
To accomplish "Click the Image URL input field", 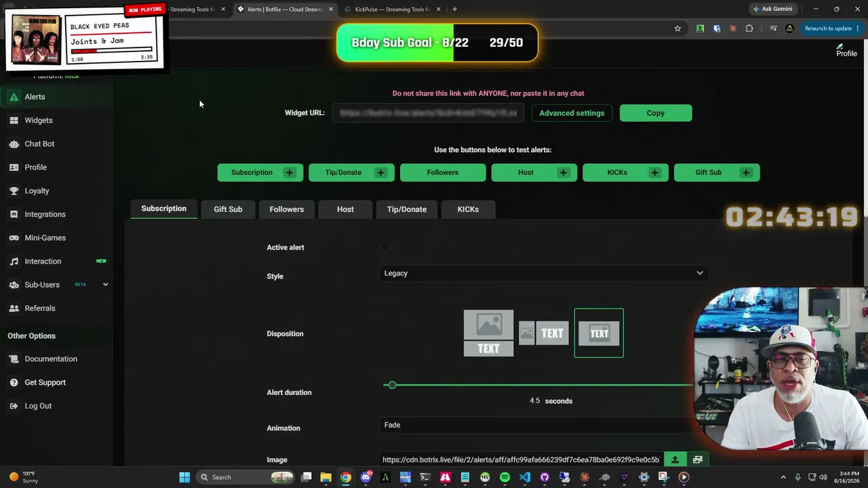I will [x=521, y=460].
